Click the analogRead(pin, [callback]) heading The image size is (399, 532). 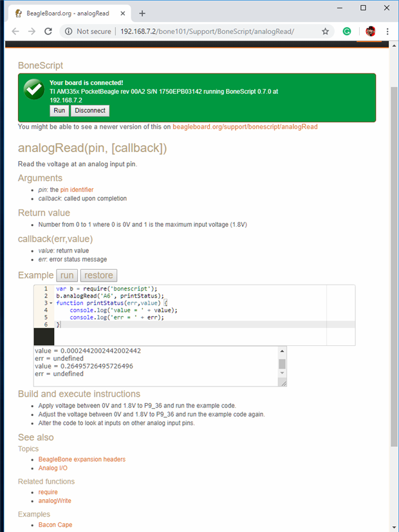[x=92, y=148]
